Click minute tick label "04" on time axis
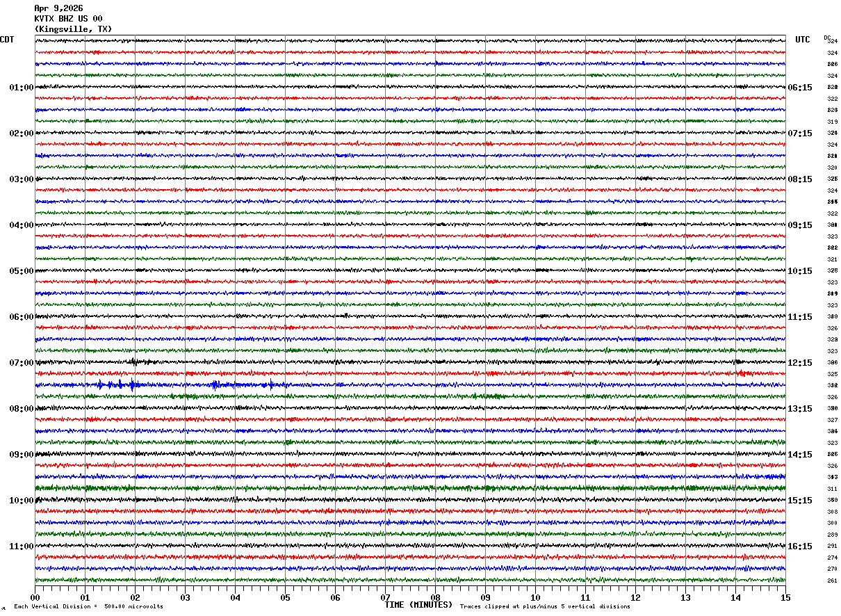Viewport: 841px width, 616px height. pos(235,597)
